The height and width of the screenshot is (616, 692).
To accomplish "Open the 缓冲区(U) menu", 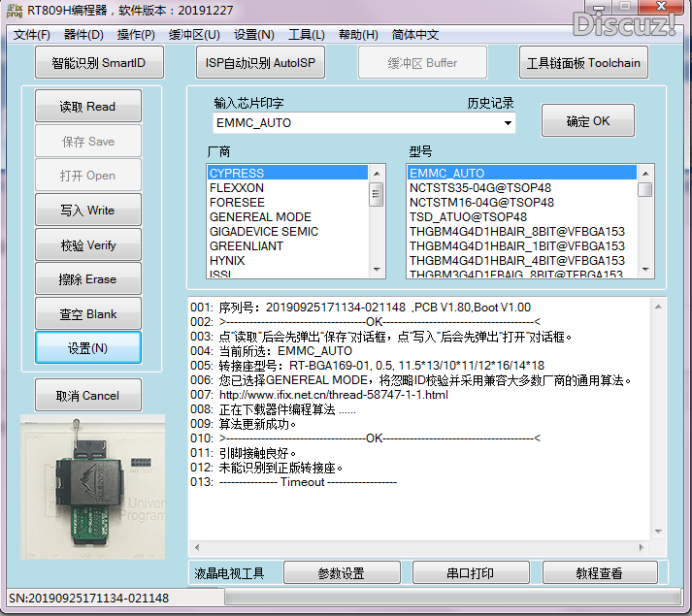I will point(194,34).
